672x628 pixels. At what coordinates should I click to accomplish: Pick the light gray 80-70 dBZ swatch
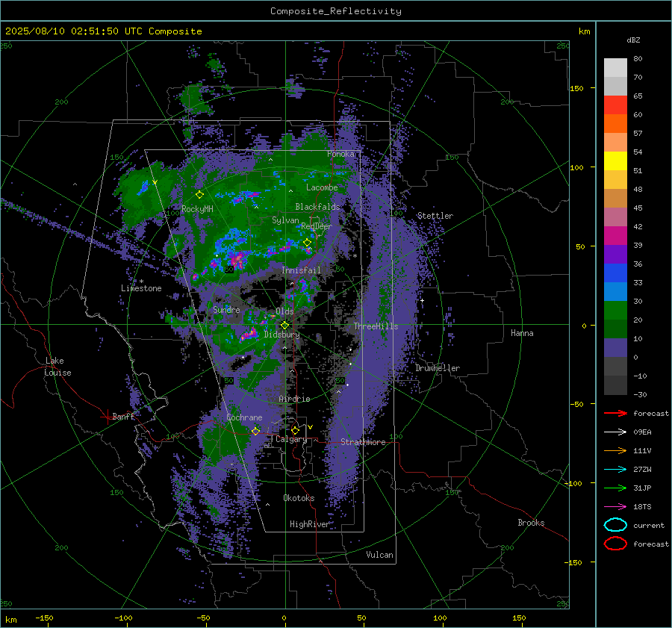[615, 68]
